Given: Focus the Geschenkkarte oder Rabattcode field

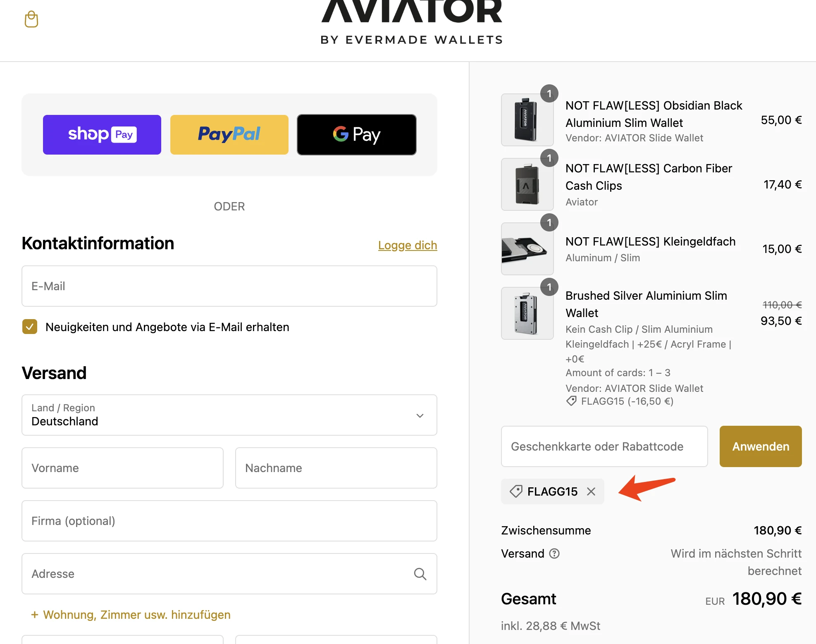Looking at the screenshot, I should pos(604,446).
